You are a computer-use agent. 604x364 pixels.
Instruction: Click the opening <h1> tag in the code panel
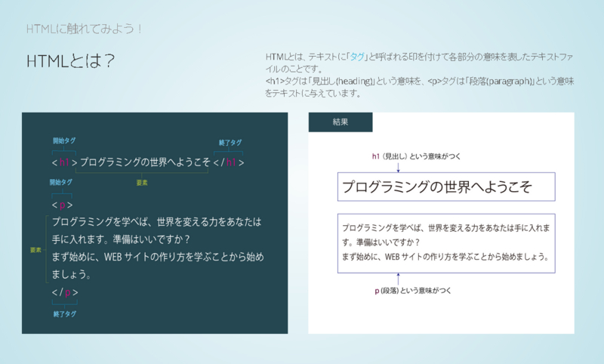(64, 162)
